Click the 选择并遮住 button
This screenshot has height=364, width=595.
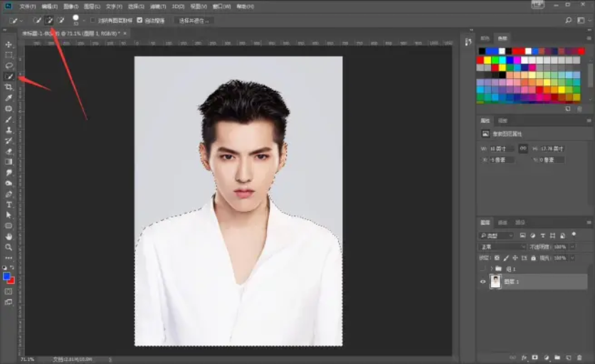point(194,21)
